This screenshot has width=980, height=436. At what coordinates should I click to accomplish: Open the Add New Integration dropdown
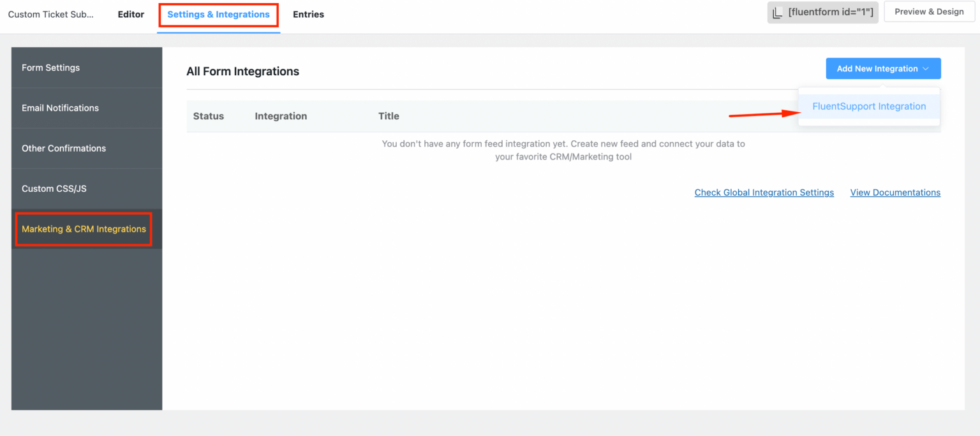[x=877, y=68]
